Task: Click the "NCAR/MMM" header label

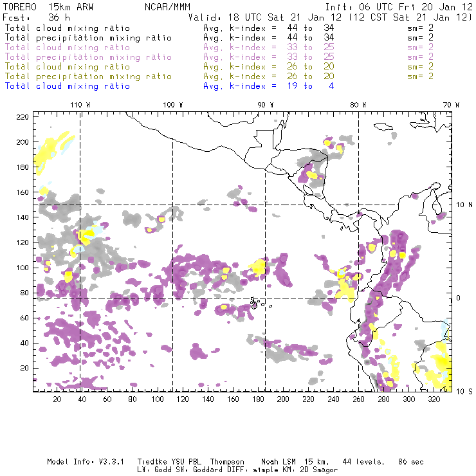Action: [167, 7]
